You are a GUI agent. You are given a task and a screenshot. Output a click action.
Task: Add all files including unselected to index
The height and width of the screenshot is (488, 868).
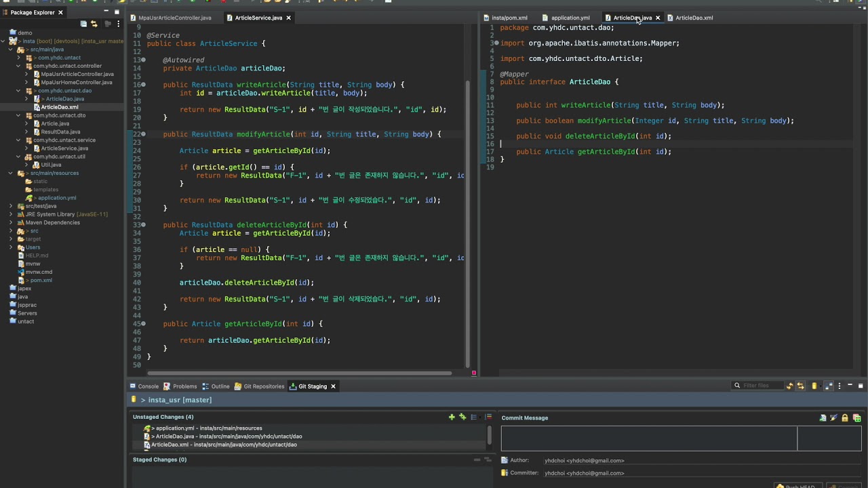(462, 417)
